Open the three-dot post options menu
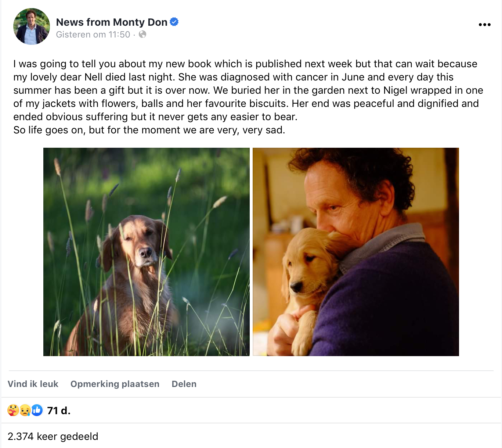Image resolution: width=502 pixels, height=448 pixels. click(484, 25)
